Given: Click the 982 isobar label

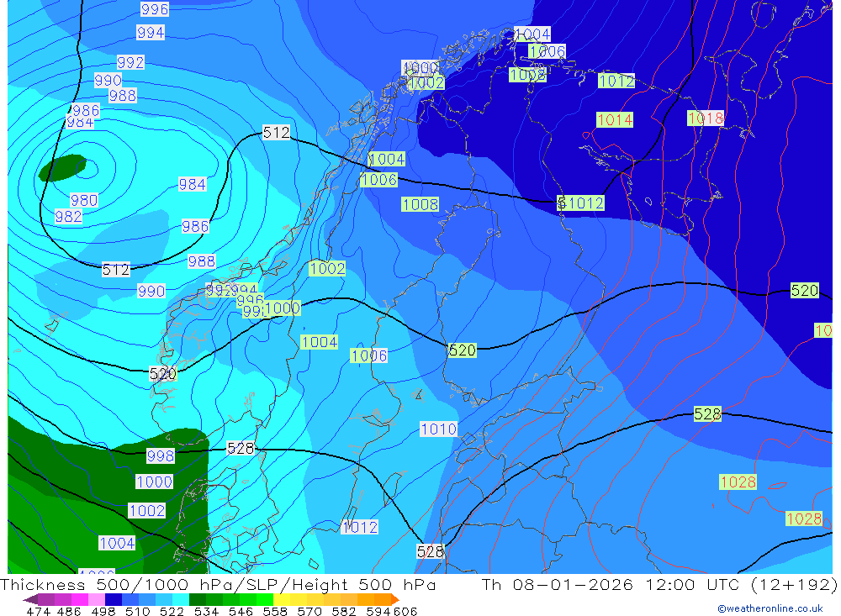Looking at the screenshot, I should pos(69,217).
